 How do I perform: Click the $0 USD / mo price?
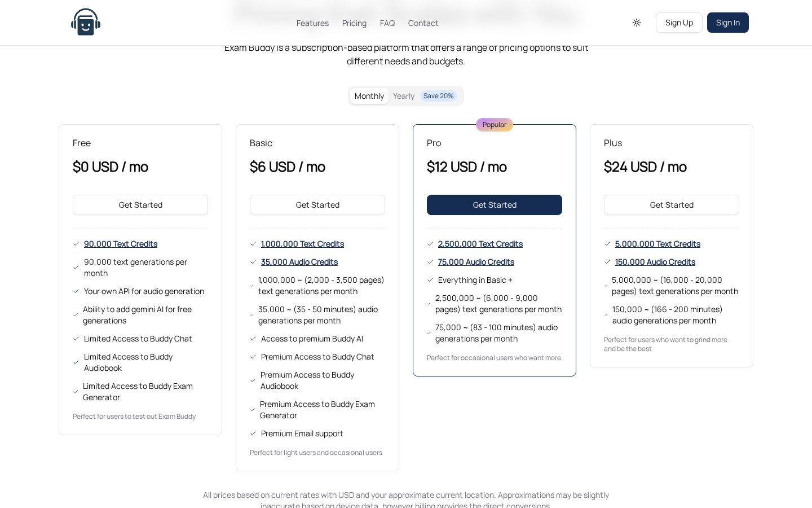111,167
